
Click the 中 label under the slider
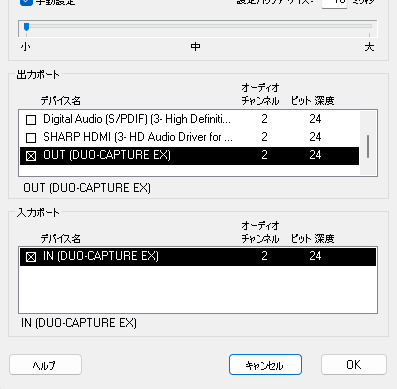coord(196,47)
